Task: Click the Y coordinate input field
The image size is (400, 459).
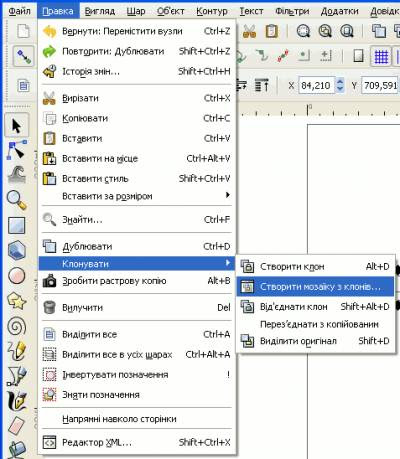Action: pyautogui.click(x=381, y=86)
